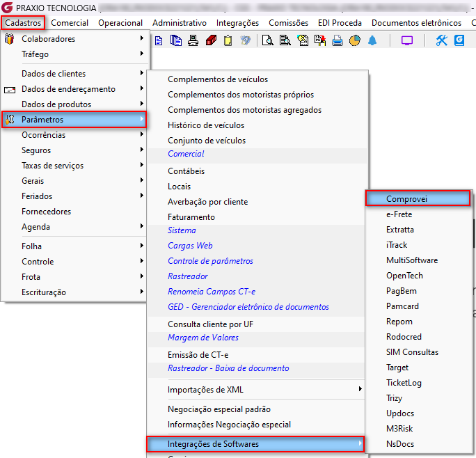The height and width of the screenshot is (458, 476).
Task: Choose TicketLog integration
Action: 419,383
